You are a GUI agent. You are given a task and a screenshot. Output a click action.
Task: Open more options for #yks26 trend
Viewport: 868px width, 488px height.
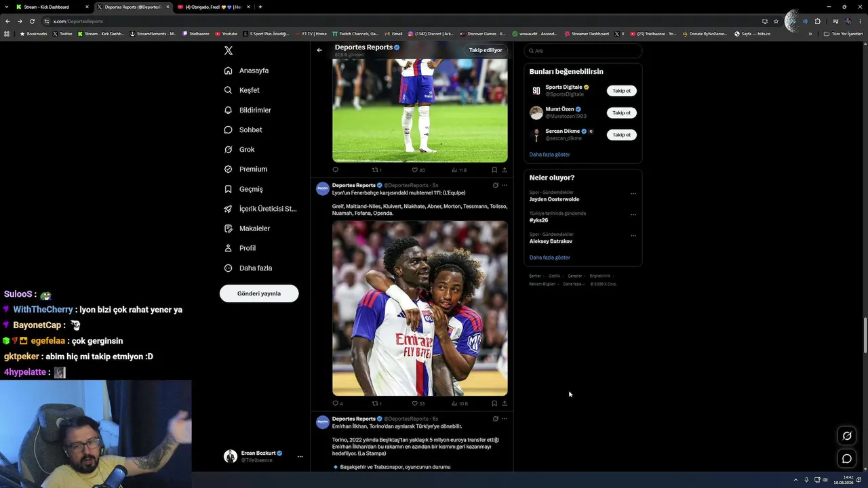click(633, 214)
